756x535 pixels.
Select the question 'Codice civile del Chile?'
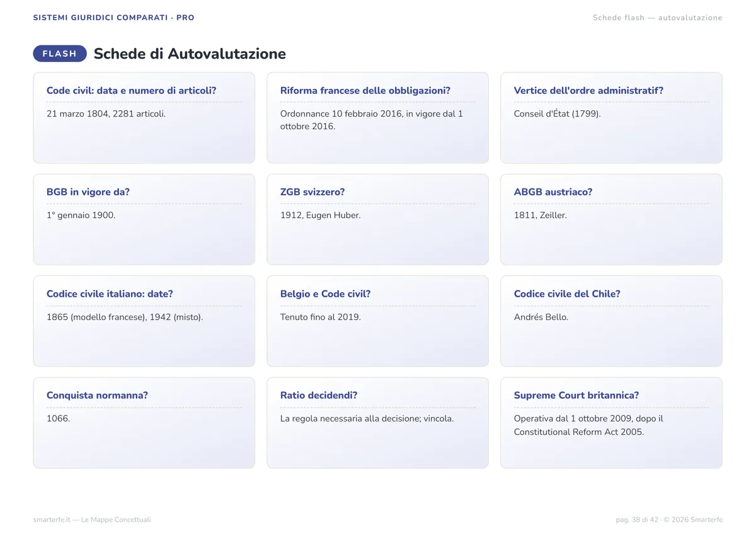[x=567, y=294]
